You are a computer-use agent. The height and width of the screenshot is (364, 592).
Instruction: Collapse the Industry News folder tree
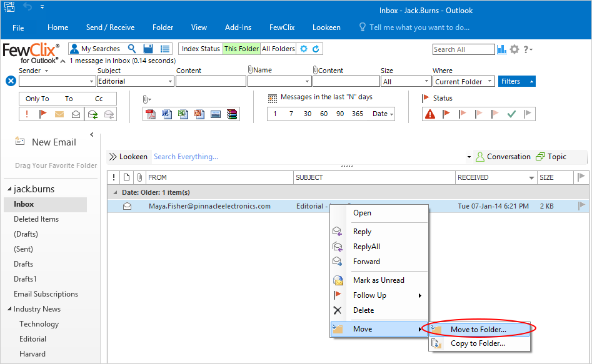pos(9,309)
